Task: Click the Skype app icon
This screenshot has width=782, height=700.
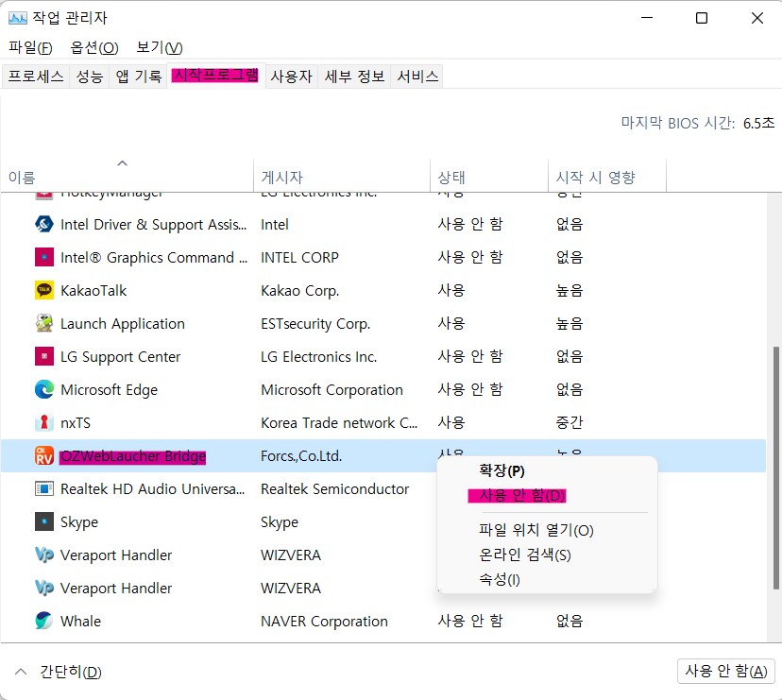Action: pyautogui.click(x=43, y=521)
